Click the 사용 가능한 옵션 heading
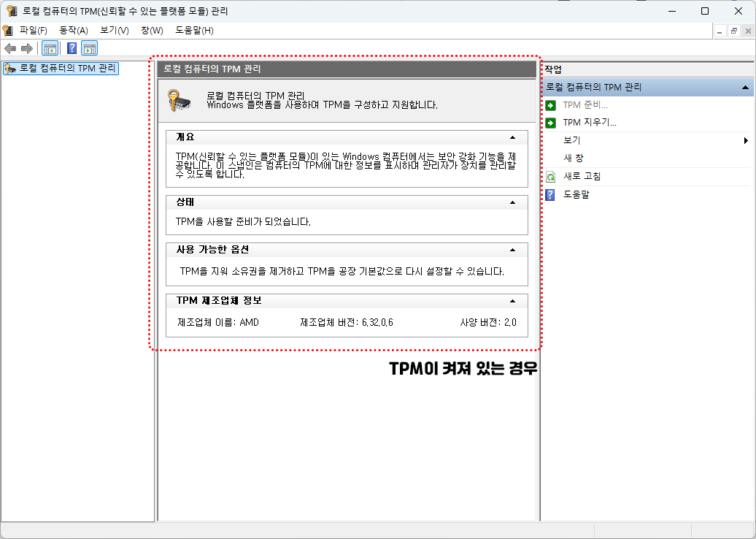756x539 pixels. [x=212, y=250]
